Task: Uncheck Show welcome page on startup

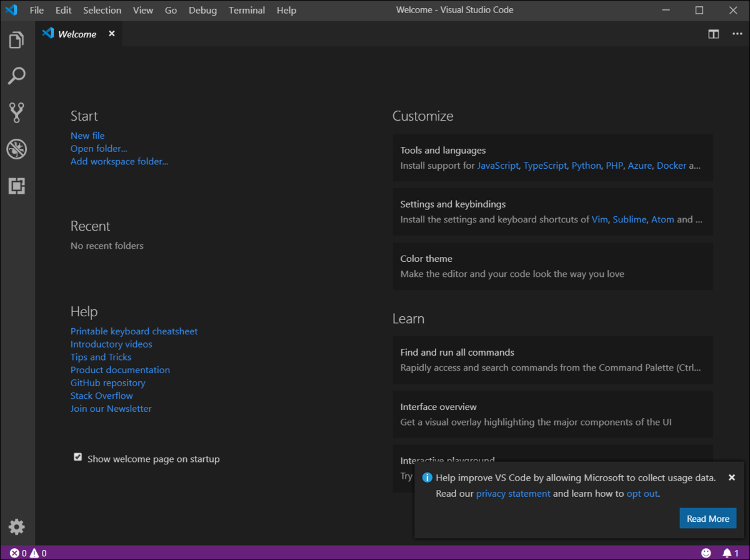Action: click(77, 457)
